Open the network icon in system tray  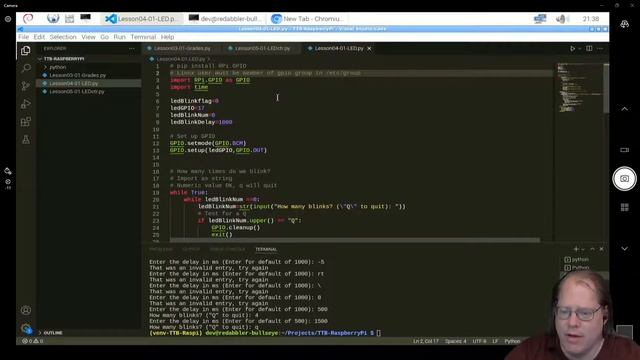click(540, 19)
